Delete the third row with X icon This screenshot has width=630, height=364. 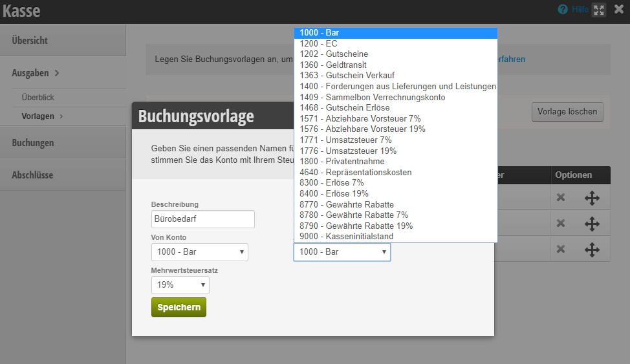click(561, 249)
